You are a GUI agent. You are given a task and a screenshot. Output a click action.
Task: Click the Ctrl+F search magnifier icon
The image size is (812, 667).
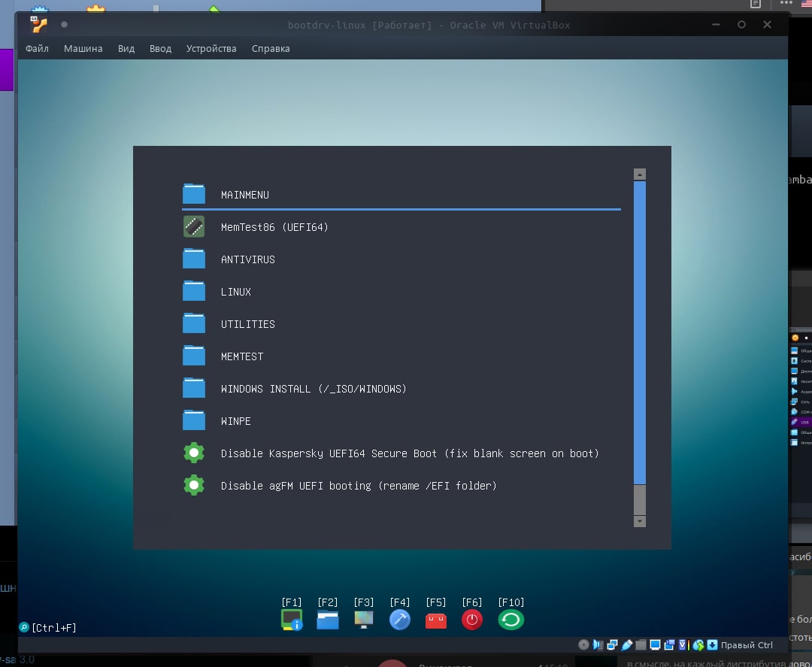point(24,627)
